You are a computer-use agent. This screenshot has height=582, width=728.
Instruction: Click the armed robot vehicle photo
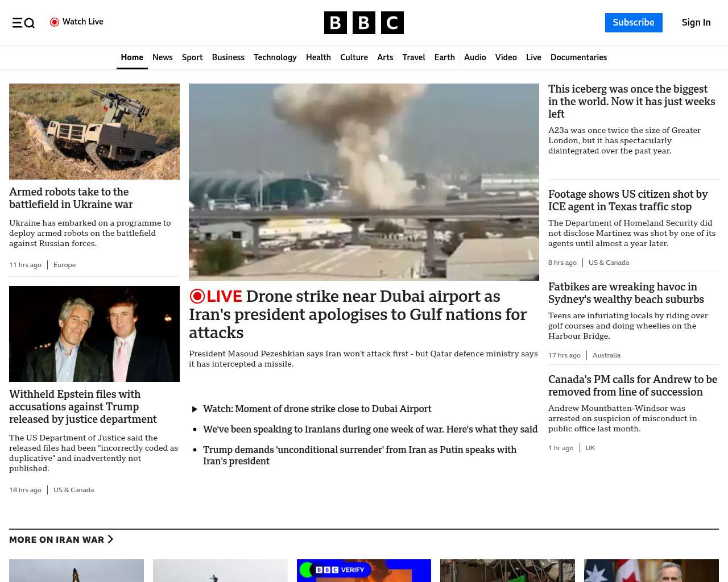click(x=94, y=131)
